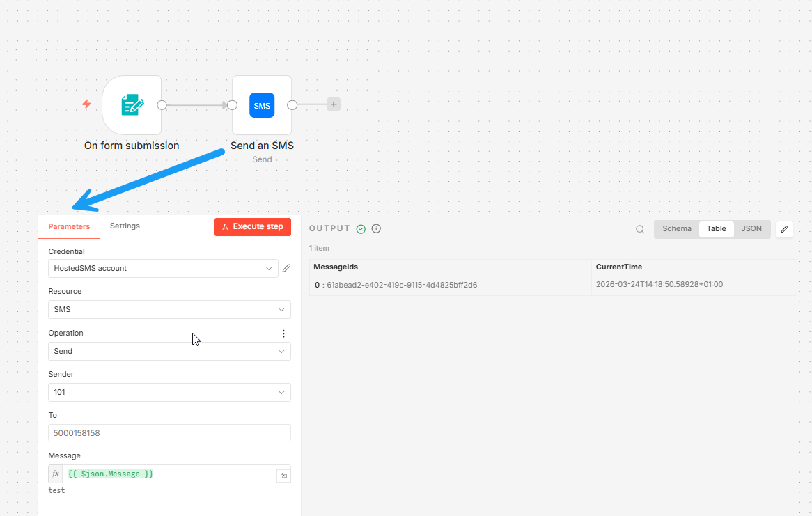Open the Resource dropdown showing SMS
The width and height of the screenshot is (812, 516).
tap(169, 309)
